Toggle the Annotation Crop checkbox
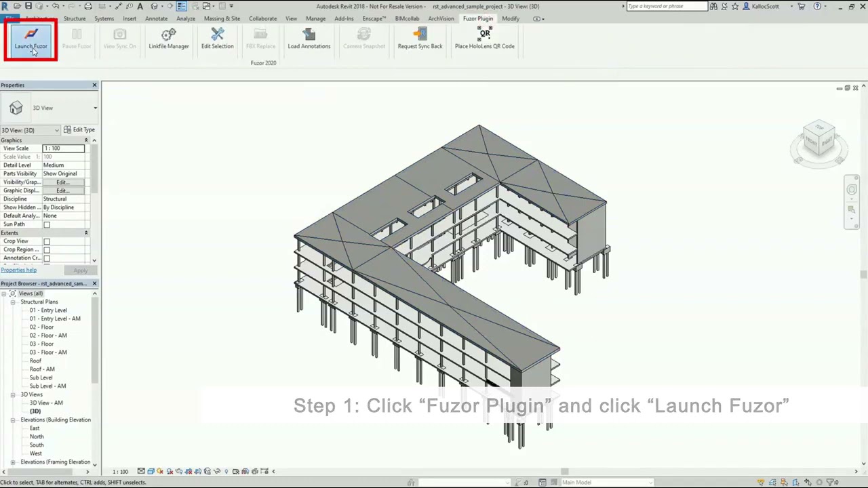 [47, 258]
